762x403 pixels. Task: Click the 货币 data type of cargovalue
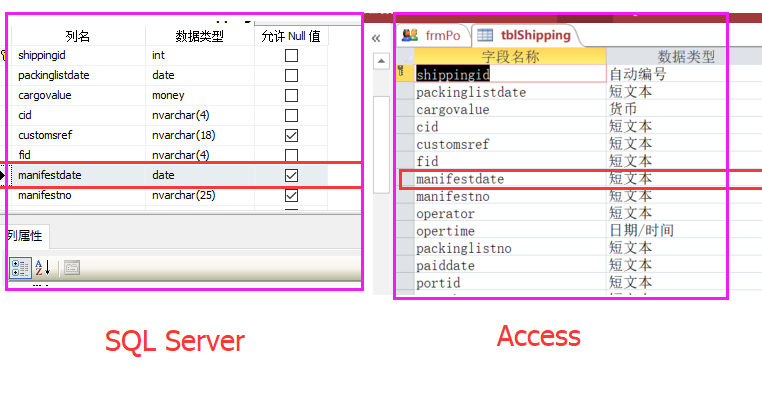(x=623, y=109)
